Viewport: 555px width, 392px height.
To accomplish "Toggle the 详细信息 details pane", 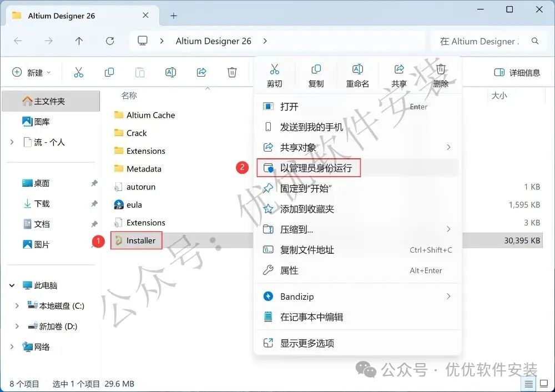I will pos(517,73).
